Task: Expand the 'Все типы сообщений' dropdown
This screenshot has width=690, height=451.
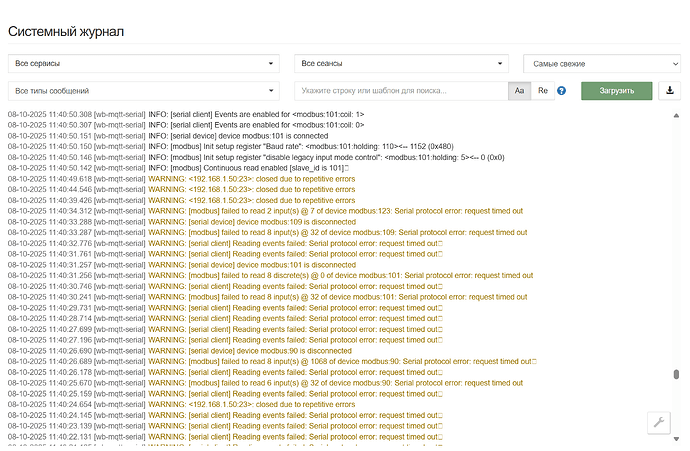Action: pos(143,91)
